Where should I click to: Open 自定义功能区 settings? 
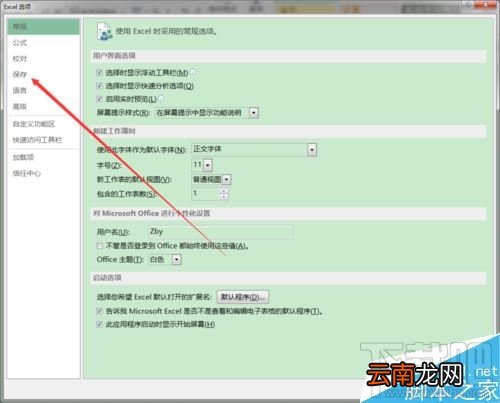pyautogui.click(x=34, y=124)
